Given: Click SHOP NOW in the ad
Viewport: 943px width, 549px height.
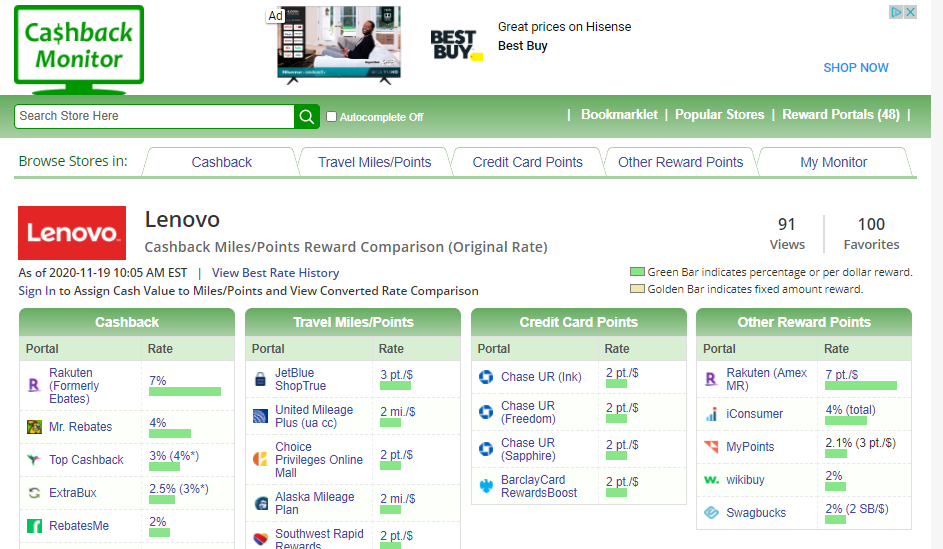Looking at the screenshot, I should click(856, 68).
